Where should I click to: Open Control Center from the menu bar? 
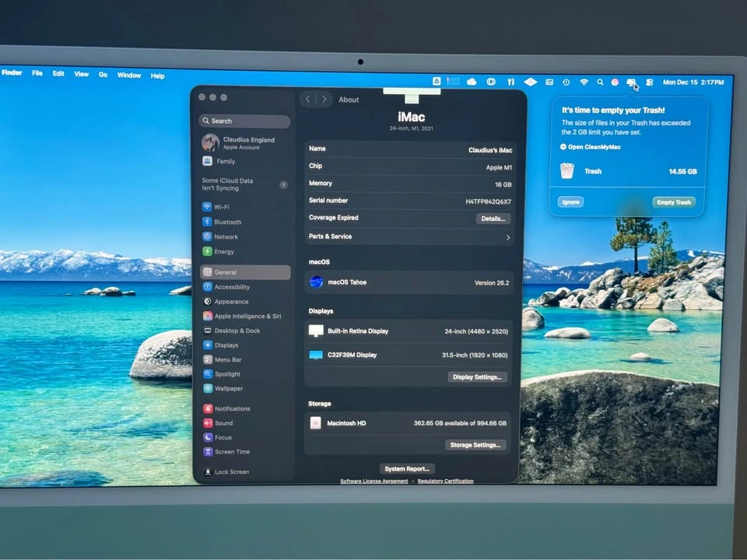(x=649, y=82)
